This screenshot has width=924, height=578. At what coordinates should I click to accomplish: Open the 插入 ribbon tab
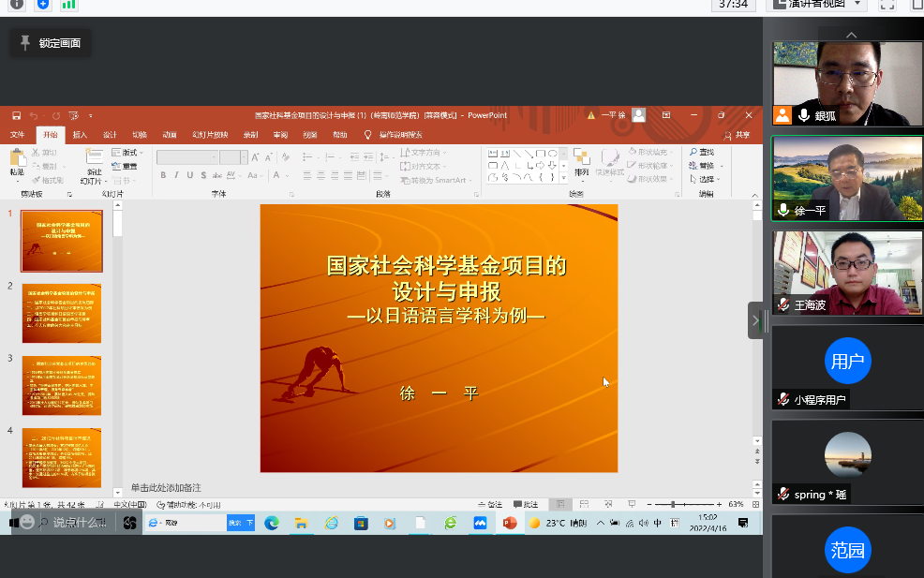tap(80, 135)
